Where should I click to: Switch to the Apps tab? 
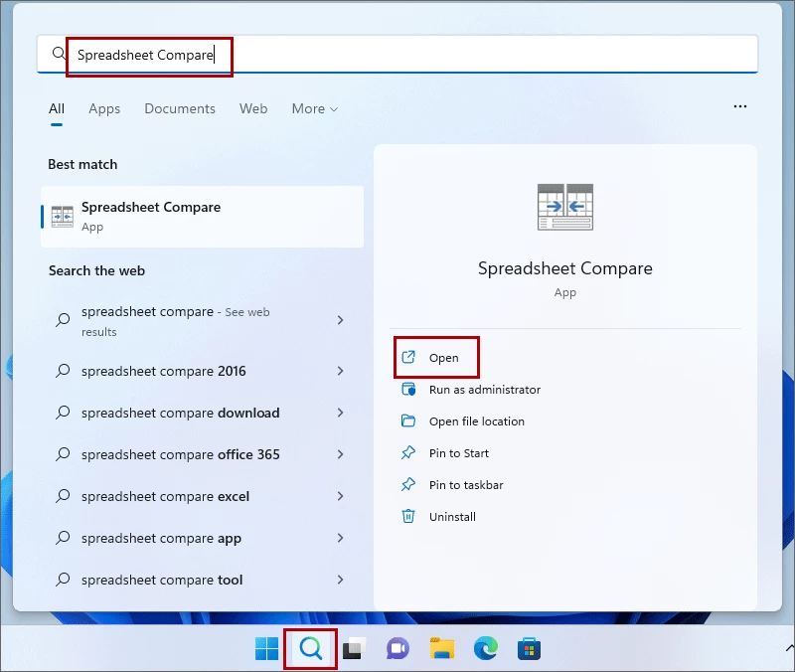[104, 108]
